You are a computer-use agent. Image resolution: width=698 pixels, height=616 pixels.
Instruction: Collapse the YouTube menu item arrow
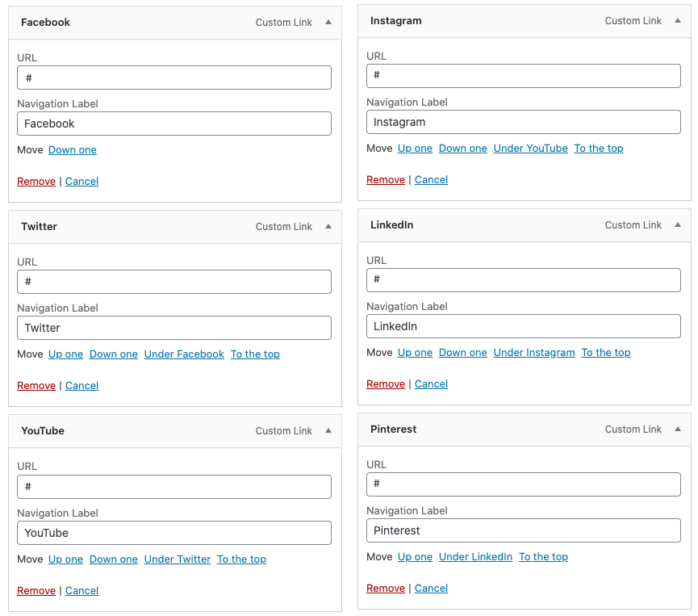tap(328, 430)
